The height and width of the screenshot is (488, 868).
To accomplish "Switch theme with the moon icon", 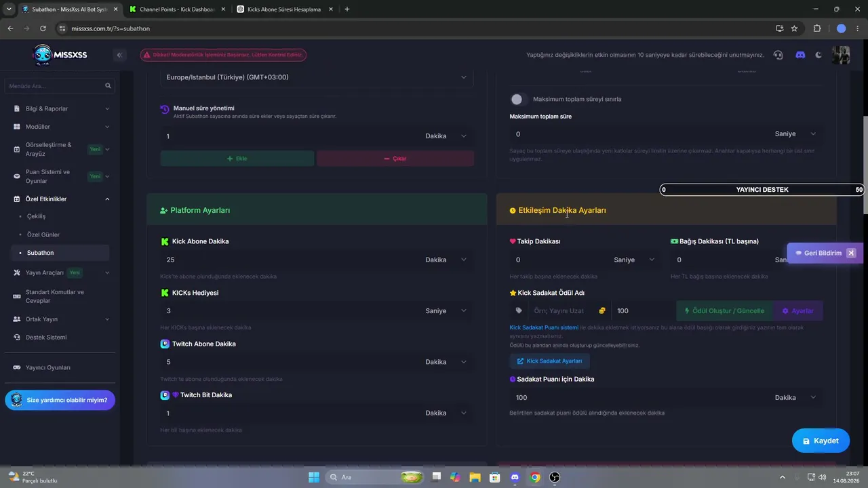I will pyautogui.click(x=819, y=55).
